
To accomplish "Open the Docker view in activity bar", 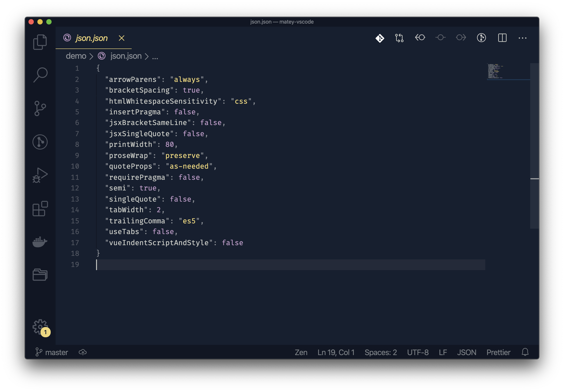I will point(40,242).
